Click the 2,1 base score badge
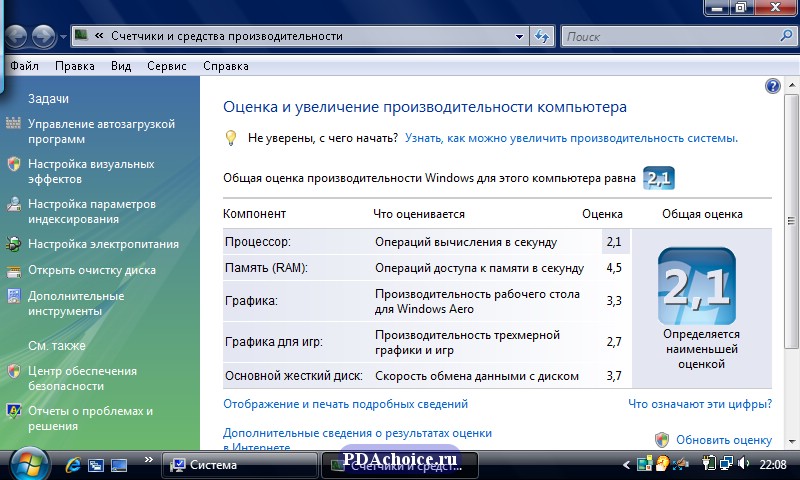 [659, 179]
